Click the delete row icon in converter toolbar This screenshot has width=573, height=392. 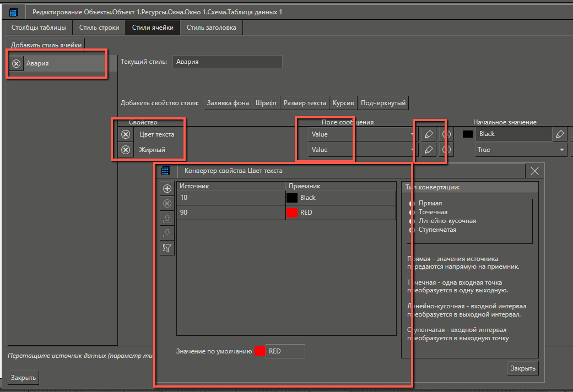click(167, 204)
